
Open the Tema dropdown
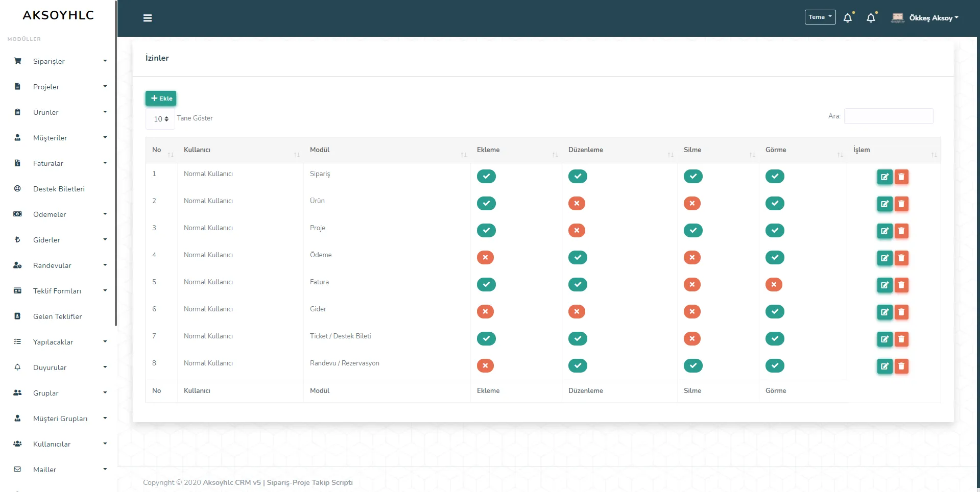pyautogui.click(x=820, y=17)
